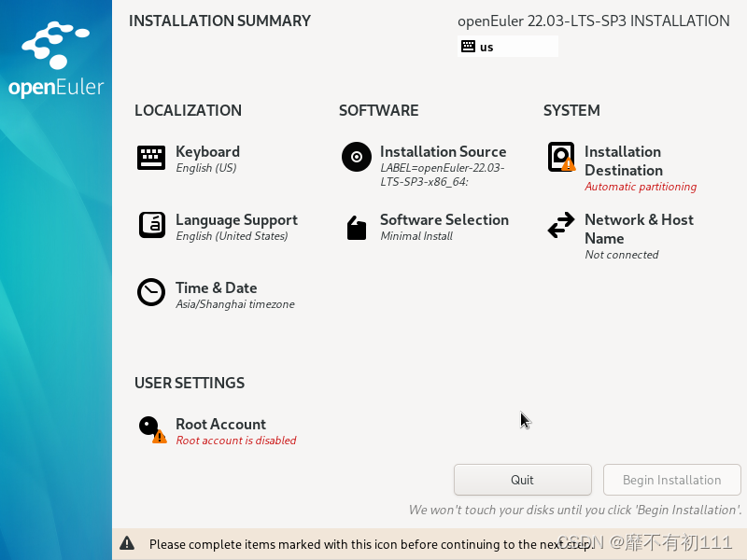This screenshot has height=560, width=747.
Task: Click the Quit button
Action: click(x=523, y=480)
